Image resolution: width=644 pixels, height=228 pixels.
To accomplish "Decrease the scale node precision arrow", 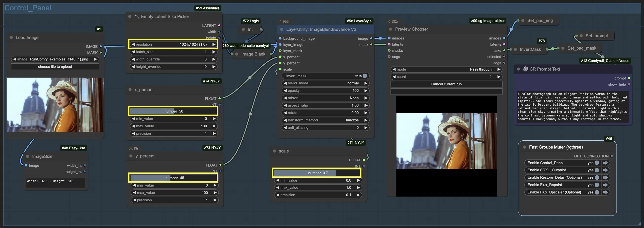I will 278,195.
